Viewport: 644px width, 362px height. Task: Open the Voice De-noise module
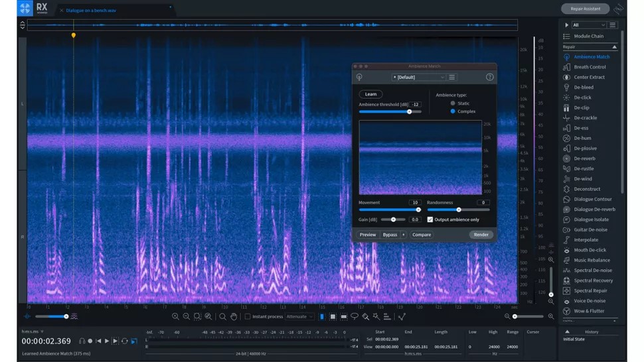click(589, 301)
